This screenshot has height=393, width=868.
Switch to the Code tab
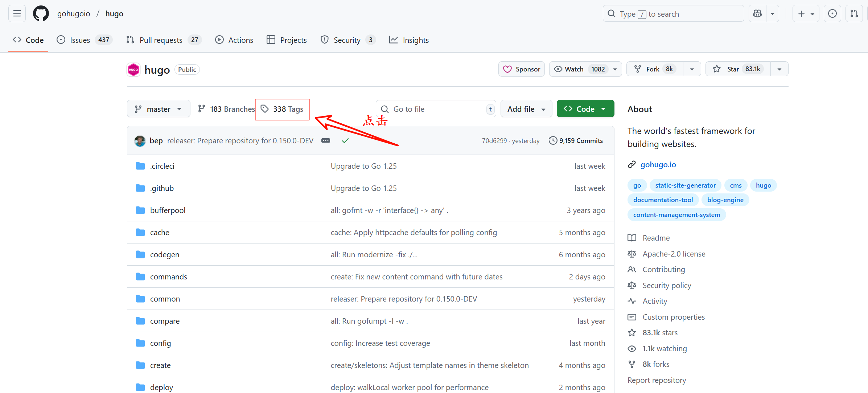point(28,40)
